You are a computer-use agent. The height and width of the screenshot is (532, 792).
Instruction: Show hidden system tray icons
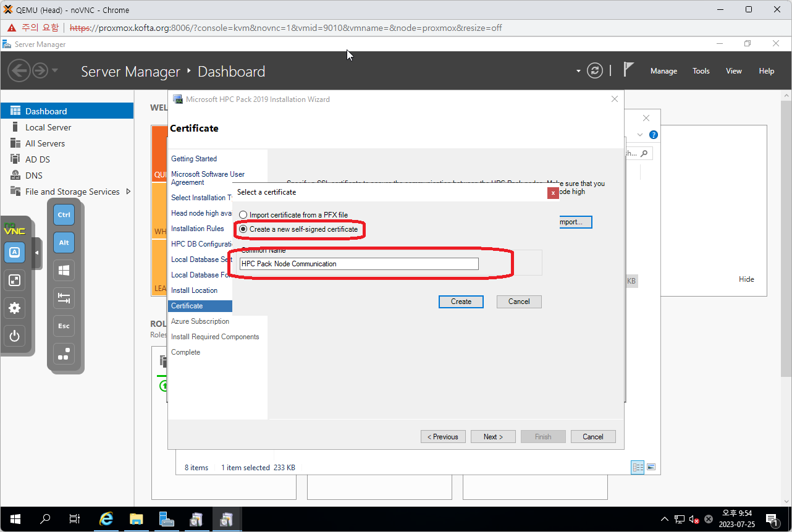pos(664,519)
